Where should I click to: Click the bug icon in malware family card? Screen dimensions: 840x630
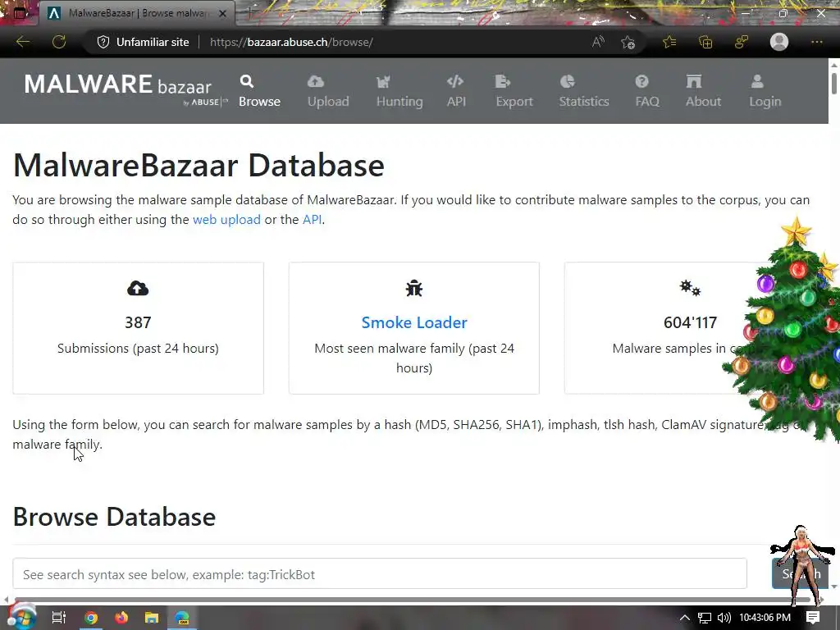click(x=414, y=289)
